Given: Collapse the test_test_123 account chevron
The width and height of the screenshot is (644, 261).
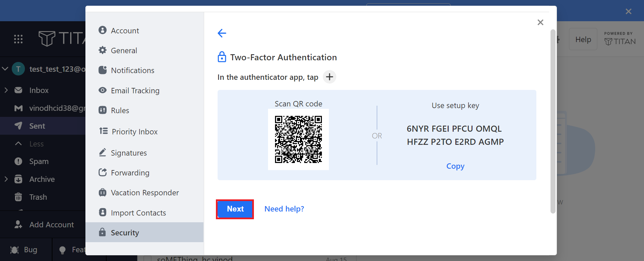Looking at the screenshot, I should click(5, 69).
